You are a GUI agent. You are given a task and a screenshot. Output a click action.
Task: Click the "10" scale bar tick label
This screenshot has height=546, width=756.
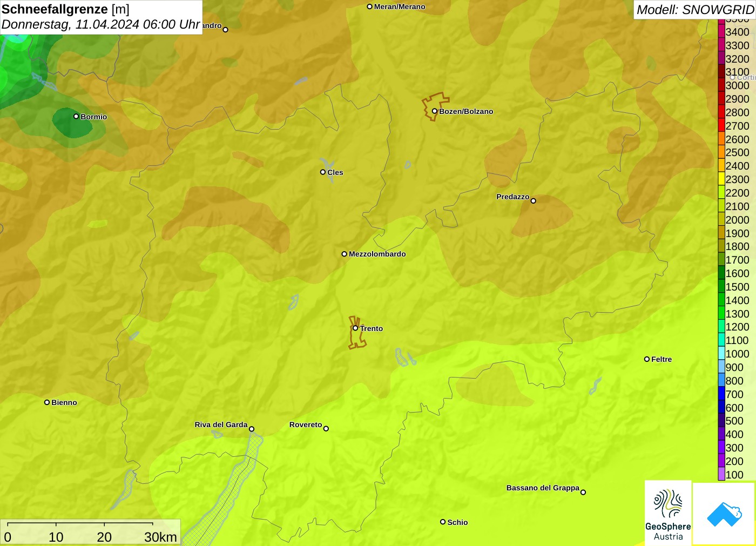point(56,537)
